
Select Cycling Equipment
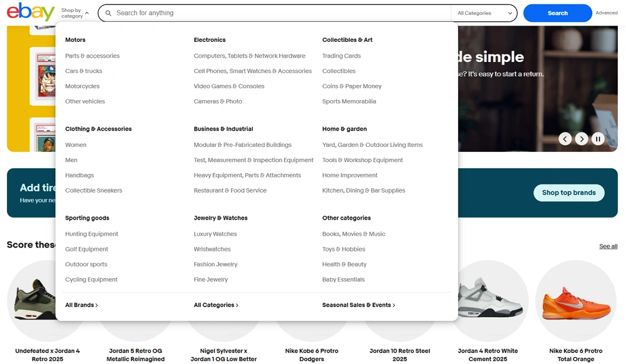tap(91, 280)
